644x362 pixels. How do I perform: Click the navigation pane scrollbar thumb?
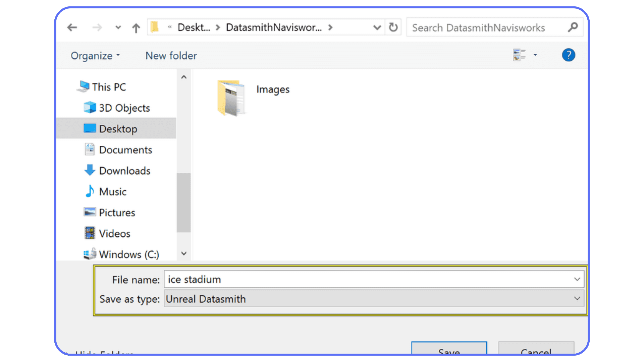pos(183,202)
